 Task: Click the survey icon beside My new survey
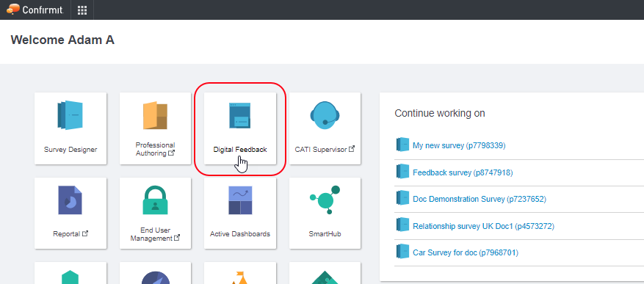click(x=402, y=145)
